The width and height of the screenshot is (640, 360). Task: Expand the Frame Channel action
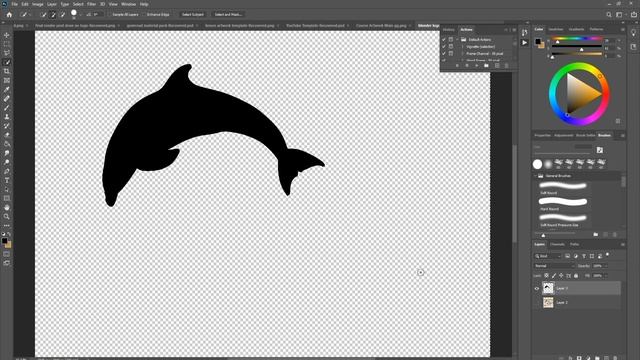point(463,53)
